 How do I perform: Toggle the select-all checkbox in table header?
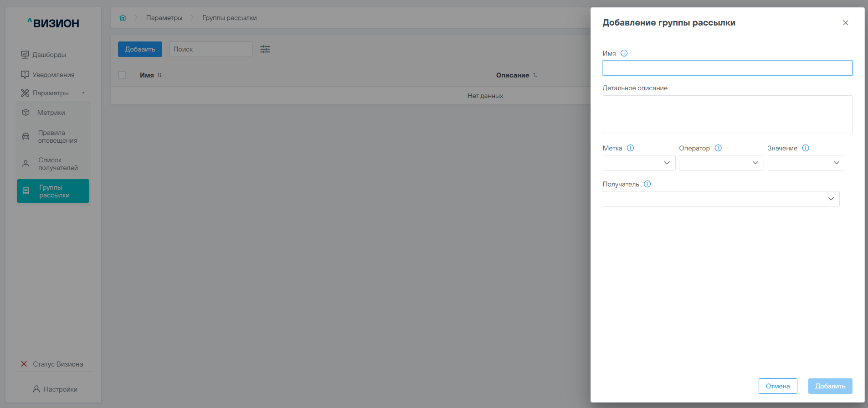point(122,75)
